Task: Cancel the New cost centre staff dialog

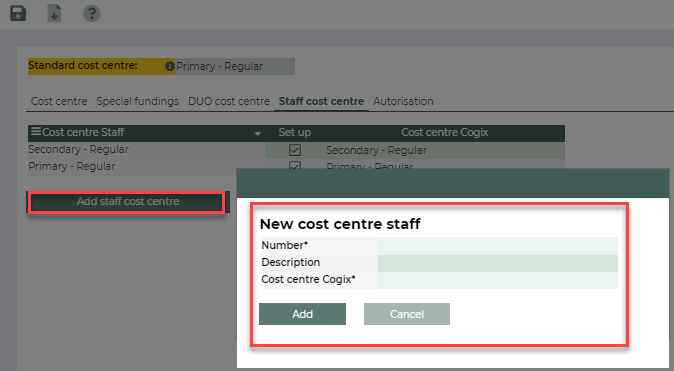Action: (x=407, y=314)
